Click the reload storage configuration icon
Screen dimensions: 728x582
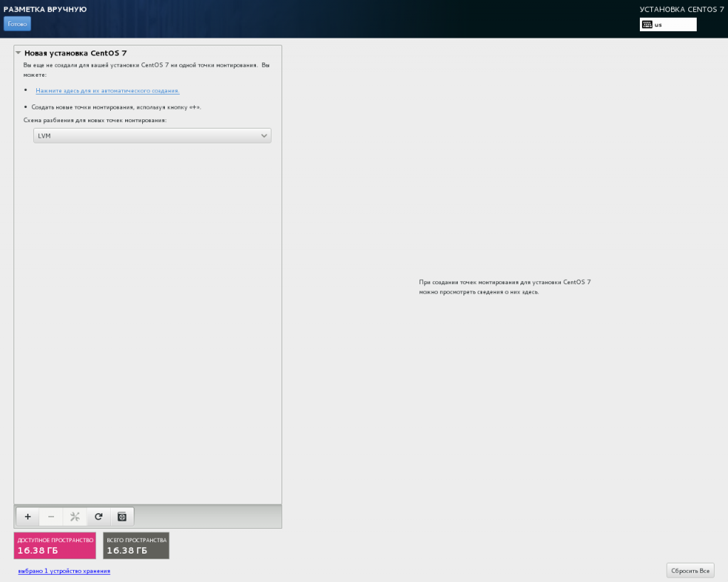99,517
